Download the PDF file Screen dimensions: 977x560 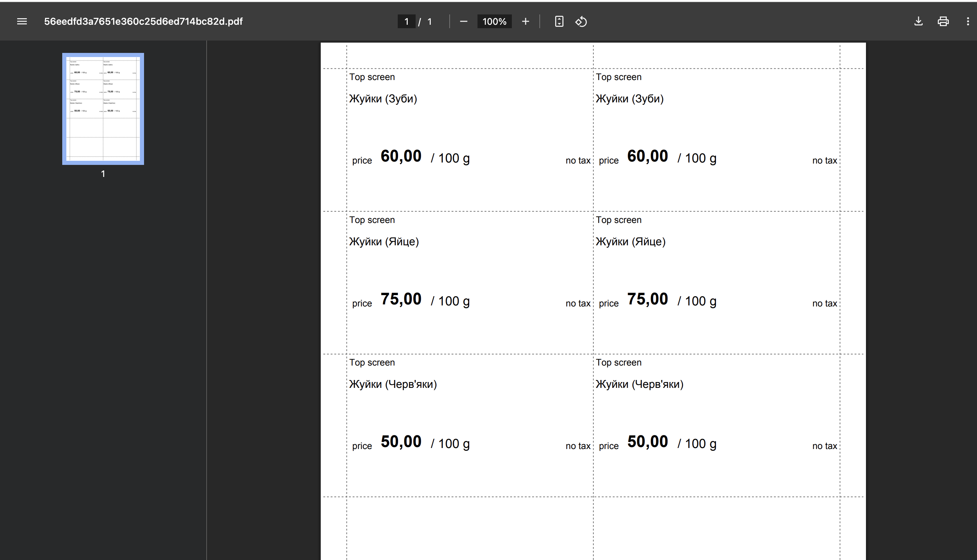[x=918, y=21]
